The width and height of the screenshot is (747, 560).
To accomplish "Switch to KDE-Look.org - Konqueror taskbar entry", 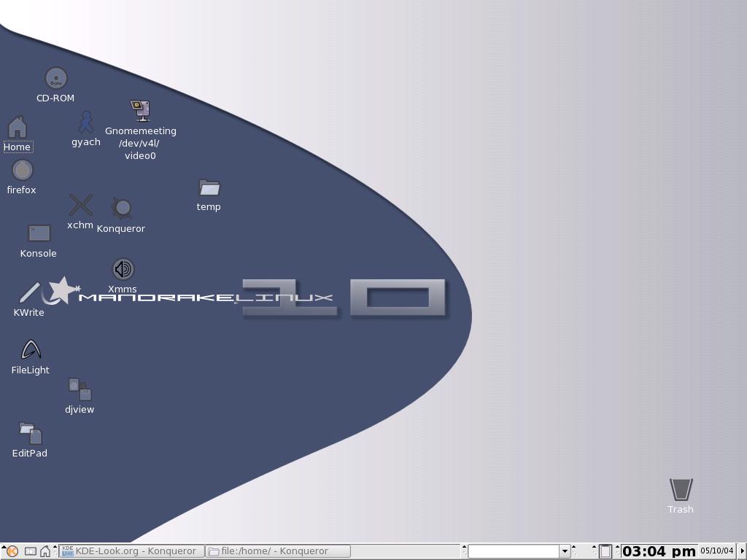I will 131,551.
